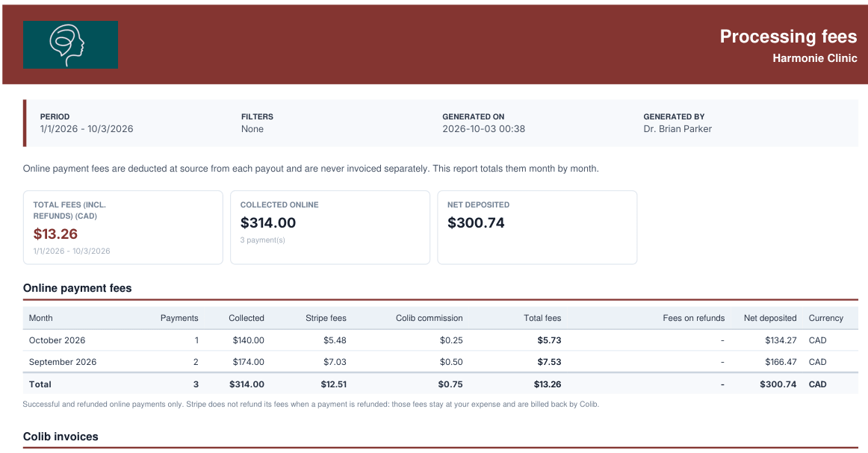
Task: Click the Collected online $314.00 card
Action: click(330, 228)
